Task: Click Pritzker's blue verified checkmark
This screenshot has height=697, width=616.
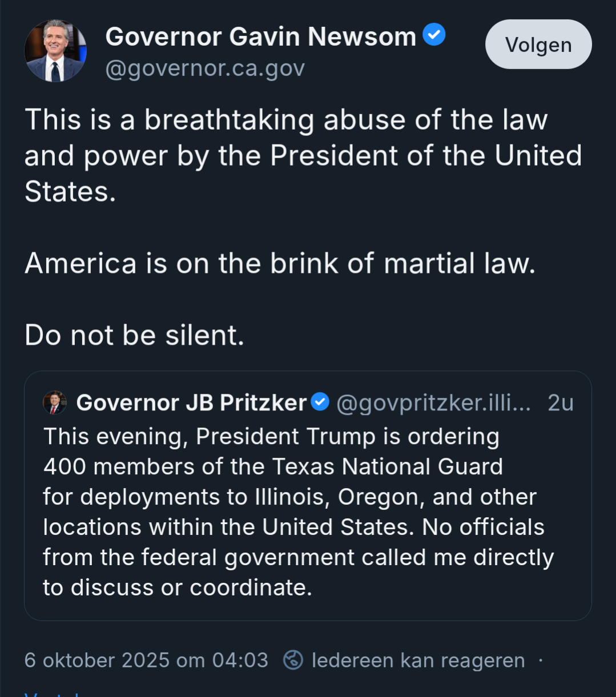Action: coord(320,402)
